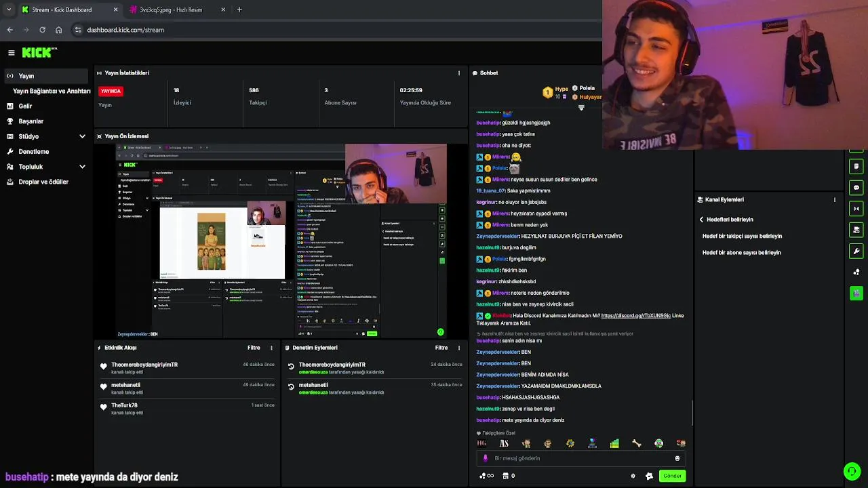Insert the gold gear emote
Image resolution: width=868 pixels, height=488 pixels.
click(x=570, y=443)
